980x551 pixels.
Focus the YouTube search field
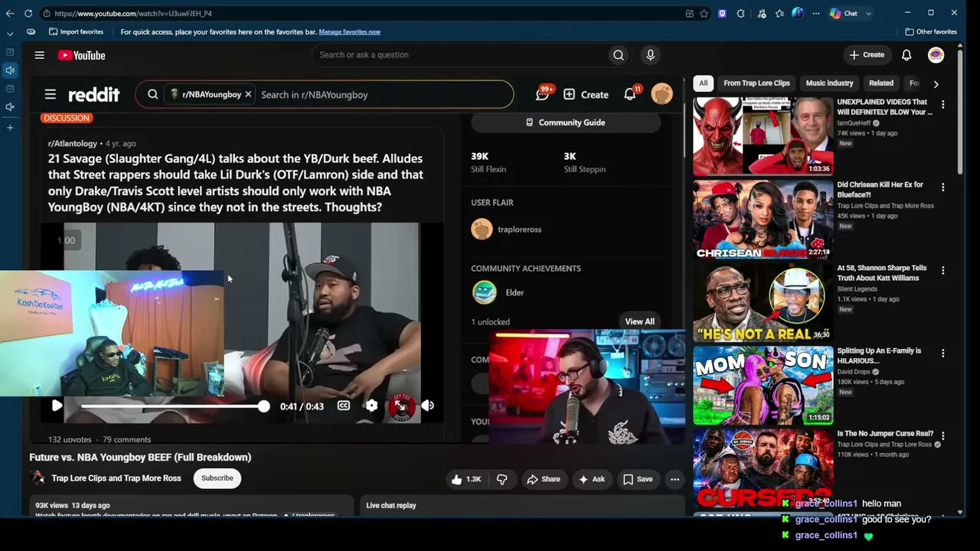pyautogui.click(x=459, y=55)
